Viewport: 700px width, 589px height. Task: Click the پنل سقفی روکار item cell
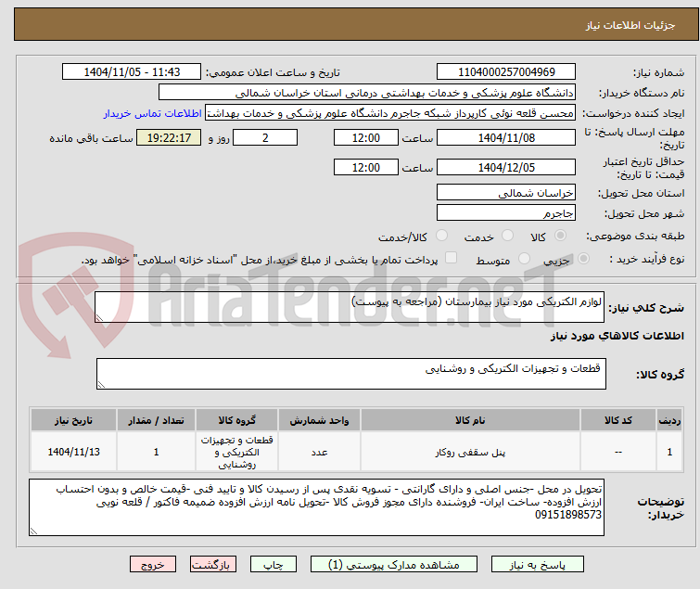coord(470,452)
